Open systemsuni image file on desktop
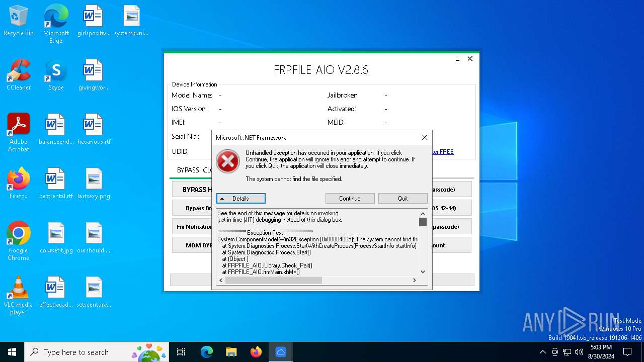The height and width of the screenshot is (362, 644). click(131, 21)
